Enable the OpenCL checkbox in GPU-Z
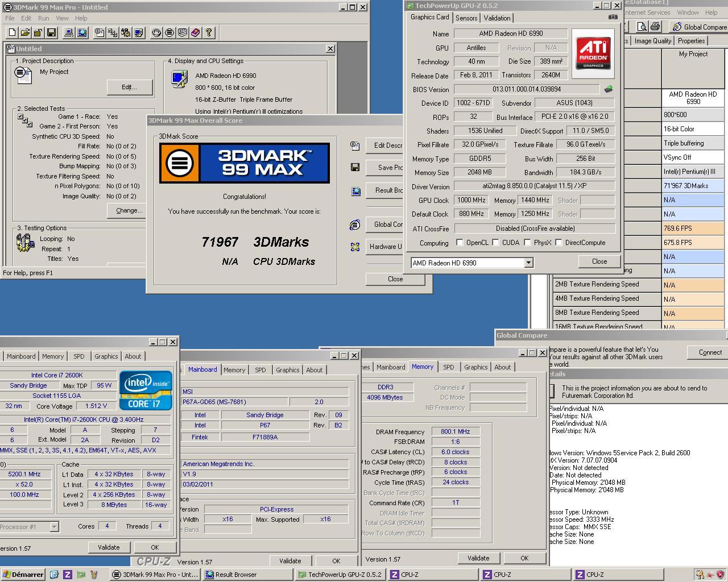This screenshot has height=582, width=728. 460,243
